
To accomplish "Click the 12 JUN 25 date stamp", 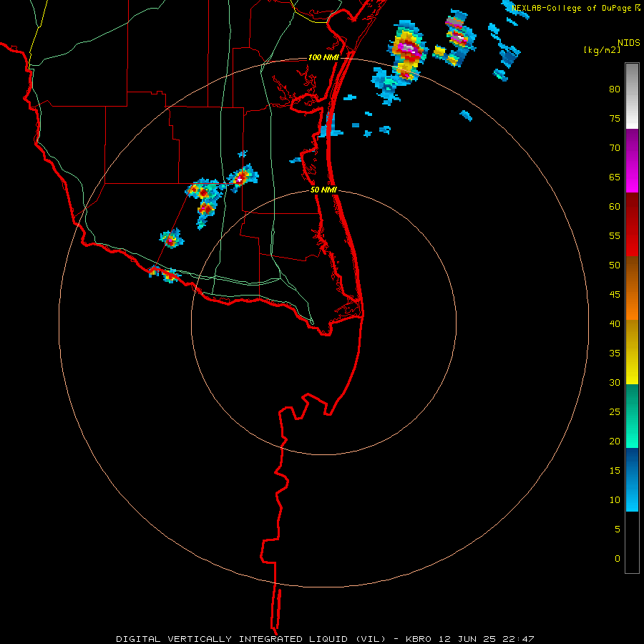I will [x=467, y=639].
